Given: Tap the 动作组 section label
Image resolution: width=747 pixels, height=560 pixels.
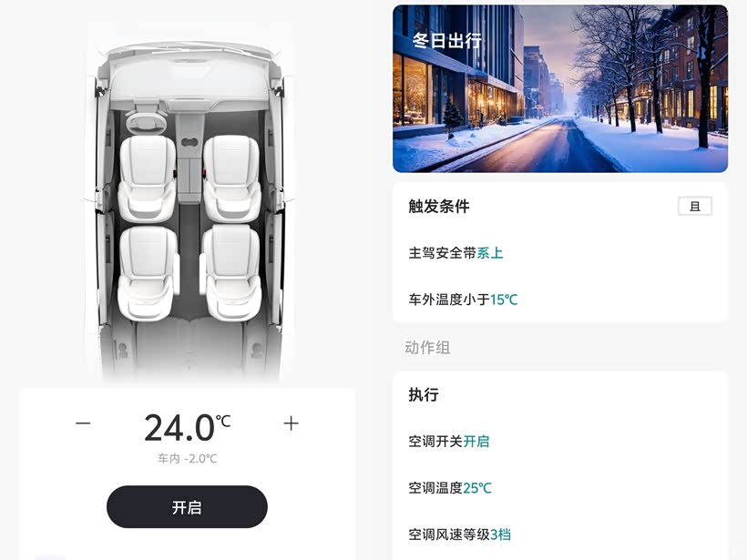Looking at the screenshot, I should click(x=427, y=347).
